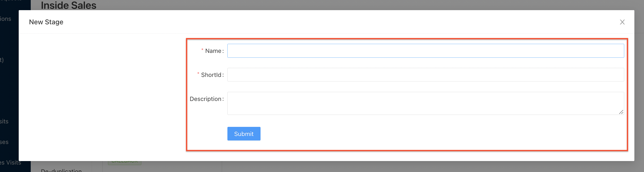
Task: Open the sidebar item ending in "ions"
Action: tap(6, 19)
